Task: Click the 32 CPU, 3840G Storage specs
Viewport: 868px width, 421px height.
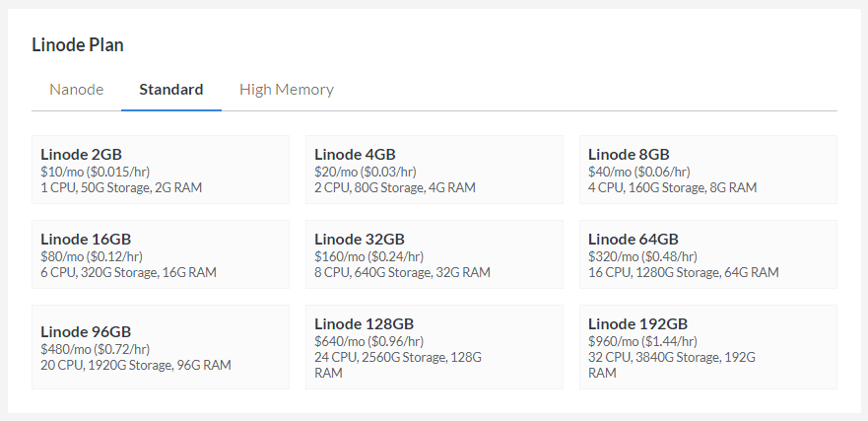Action: [x=672, y=365]
